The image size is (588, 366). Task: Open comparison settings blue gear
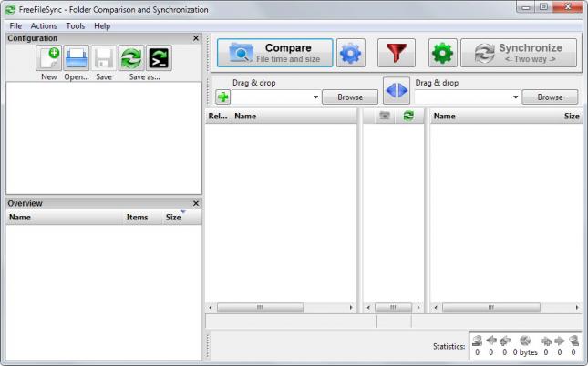(349, 55)
